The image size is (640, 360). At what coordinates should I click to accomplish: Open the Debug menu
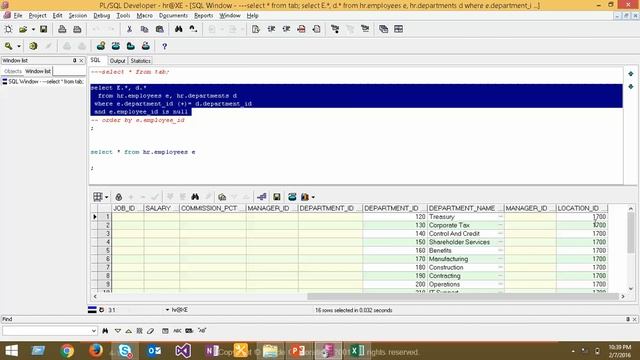pyautogui.click(x=102, y=16)
